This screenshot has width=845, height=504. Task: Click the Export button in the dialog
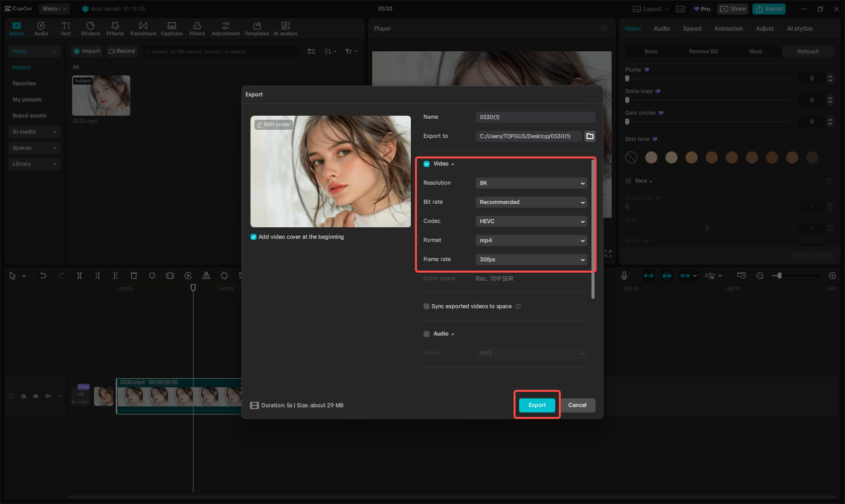tap(537, 405)
